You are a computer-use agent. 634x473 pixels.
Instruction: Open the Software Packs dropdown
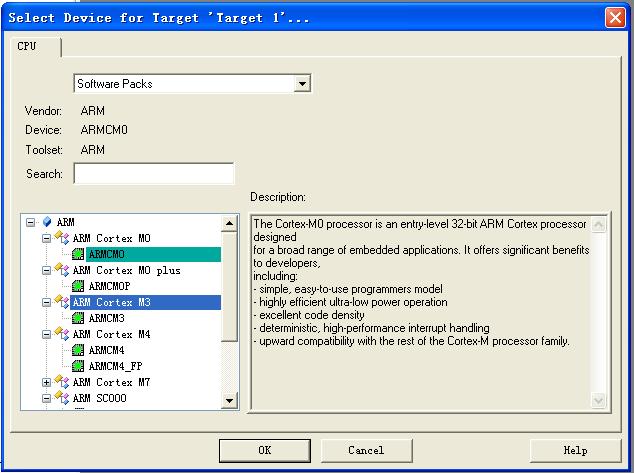click(x=302, y=84)
